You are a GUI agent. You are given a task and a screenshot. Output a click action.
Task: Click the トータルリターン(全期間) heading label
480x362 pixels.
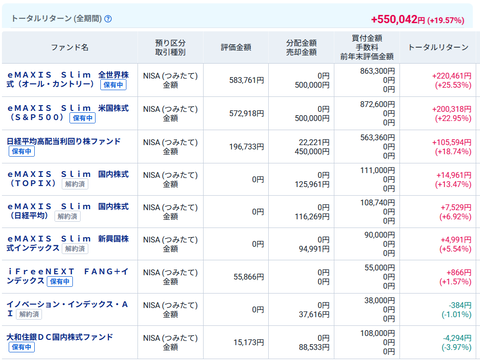pyautogui.click(x=57, y=19)
